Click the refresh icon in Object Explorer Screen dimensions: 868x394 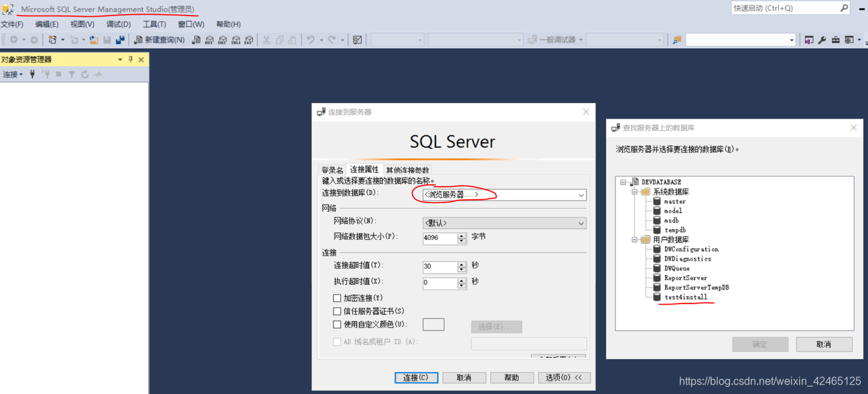(x=85, y=74)
